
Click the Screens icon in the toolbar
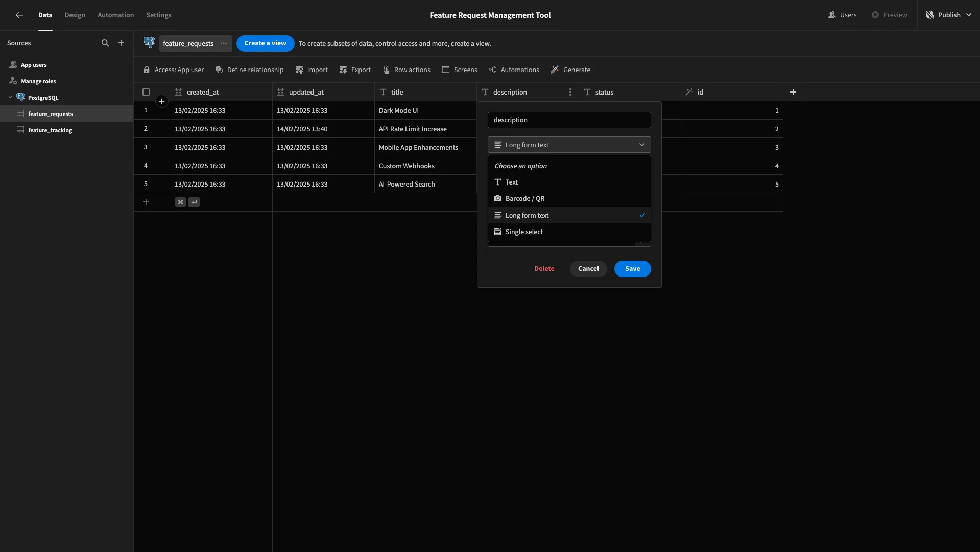click(x=446, y=70)
